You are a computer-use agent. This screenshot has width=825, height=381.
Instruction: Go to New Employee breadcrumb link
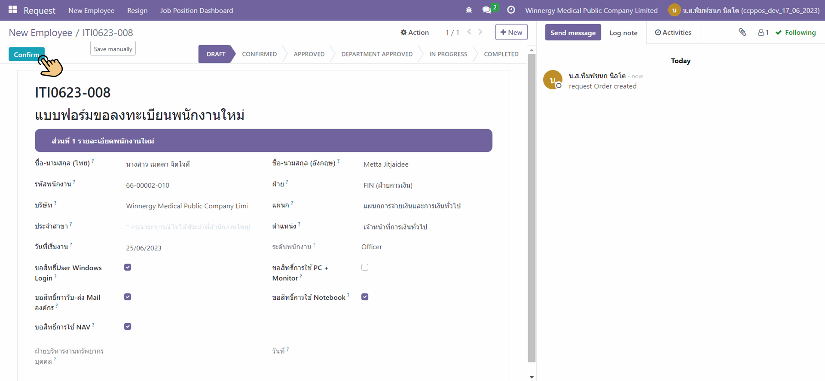[41, 33]
